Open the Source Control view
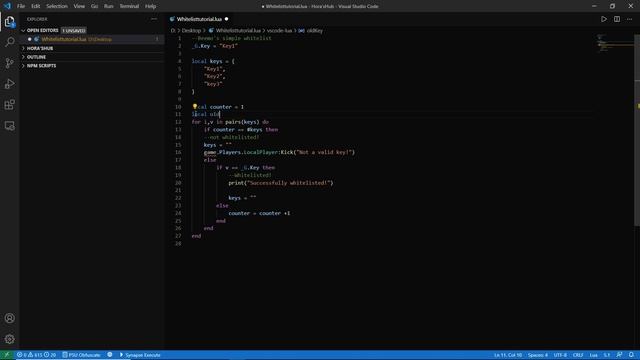Image resolution: width=640 pixels, height=360 pixels. tap(9, 63)
